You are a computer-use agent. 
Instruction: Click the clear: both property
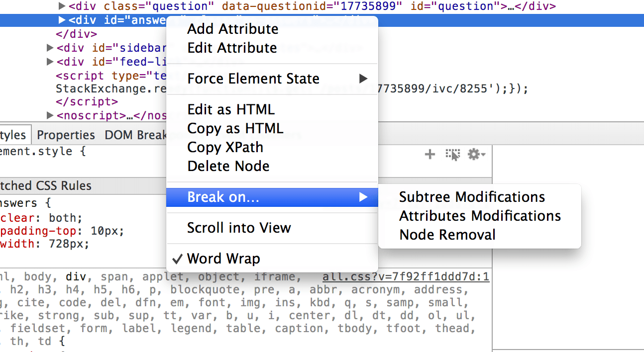(x=42, y=218)
